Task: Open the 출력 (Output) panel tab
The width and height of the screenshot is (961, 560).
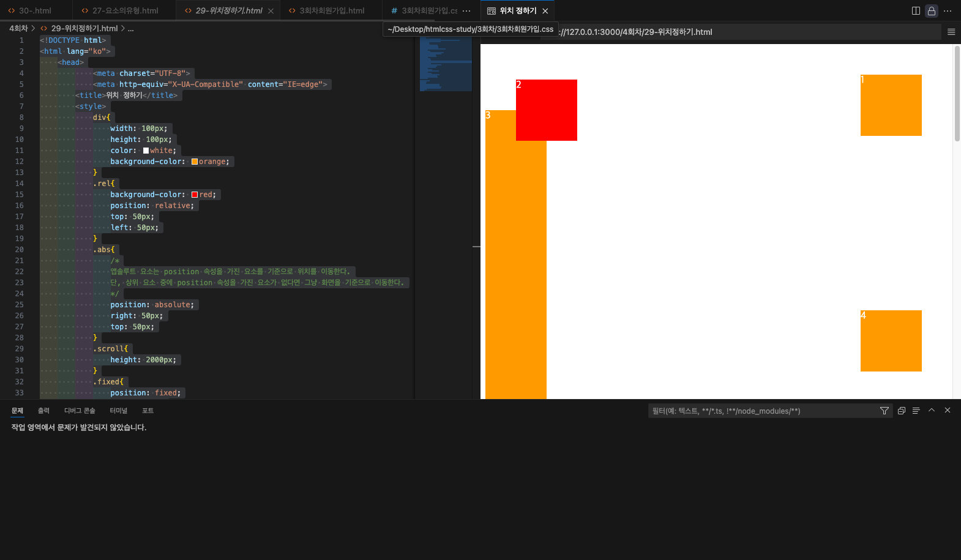Action: tap(43, 411)
